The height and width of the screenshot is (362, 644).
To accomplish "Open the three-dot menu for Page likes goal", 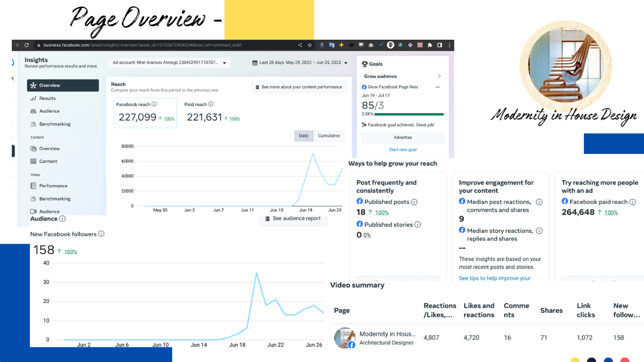I will tap(438, 87).
